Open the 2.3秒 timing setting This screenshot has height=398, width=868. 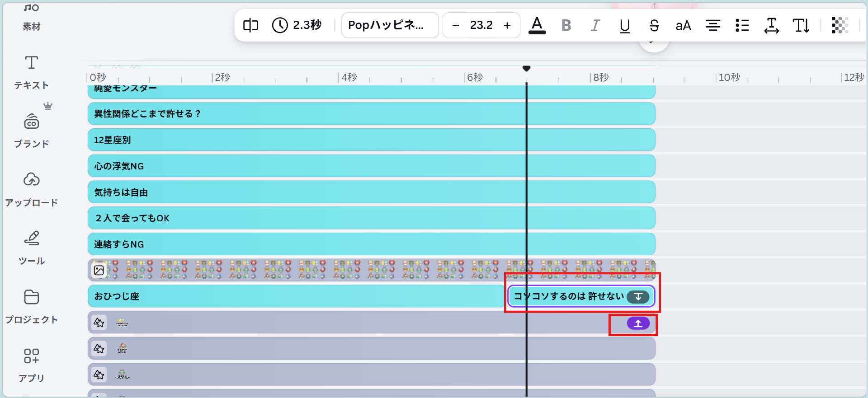[x=297, y=25]
